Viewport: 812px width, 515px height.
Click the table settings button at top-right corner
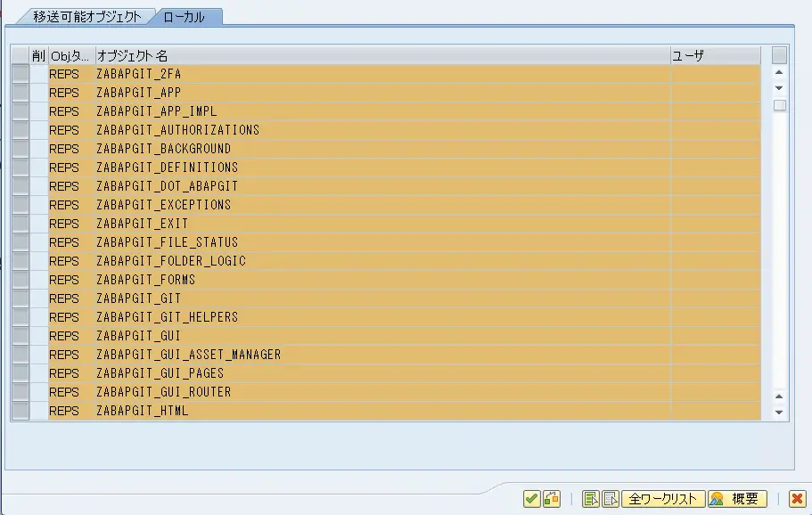coord(779,55)
